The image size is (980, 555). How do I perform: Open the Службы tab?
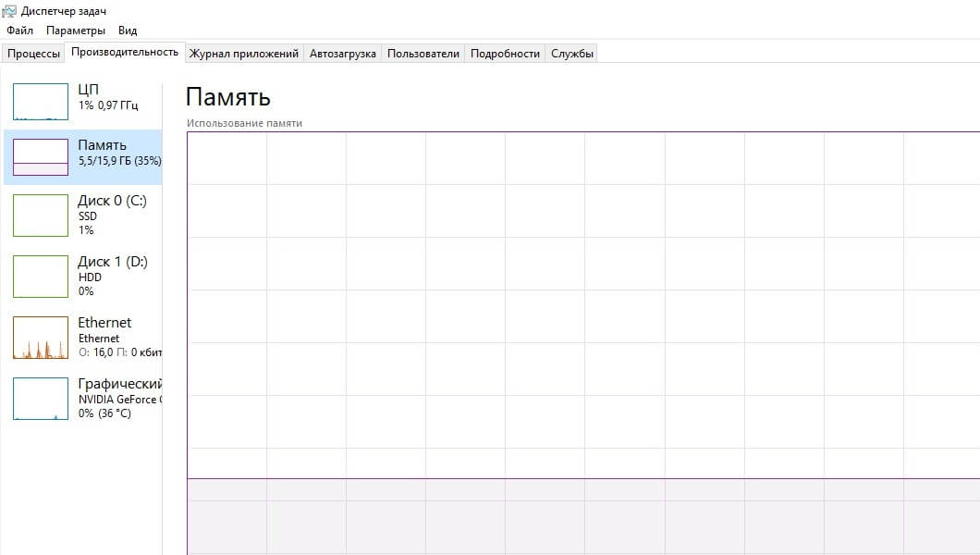click(x=572, y=54)
